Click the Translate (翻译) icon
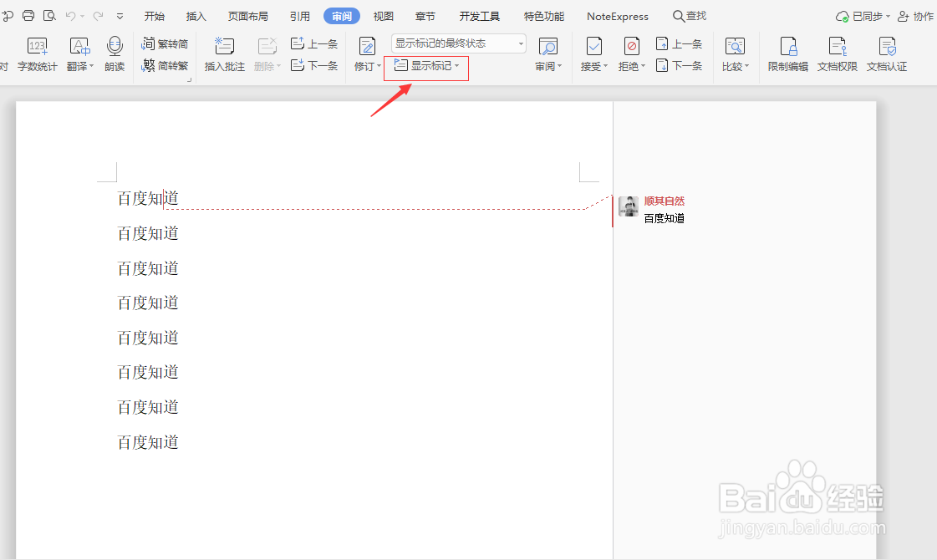The width and height of the screenshot is (937, 560). (79, 47)
